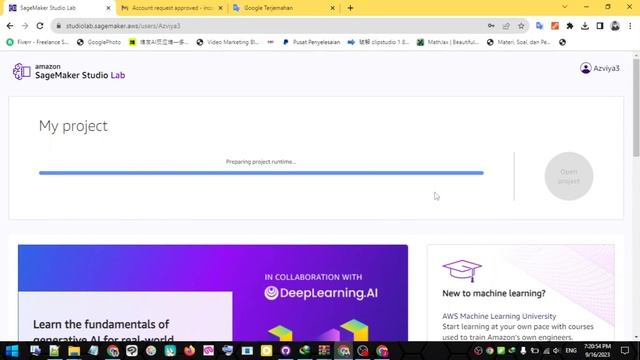640x360 pixels.
Task: Open the MathJax Beautiful bookmark
Action: (x=448, y=42)
